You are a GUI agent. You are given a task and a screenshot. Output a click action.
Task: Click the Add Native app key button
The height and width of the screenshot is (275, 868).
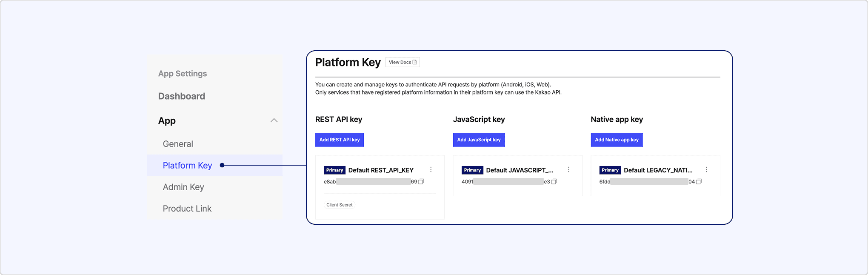click(x=617, y=140)
